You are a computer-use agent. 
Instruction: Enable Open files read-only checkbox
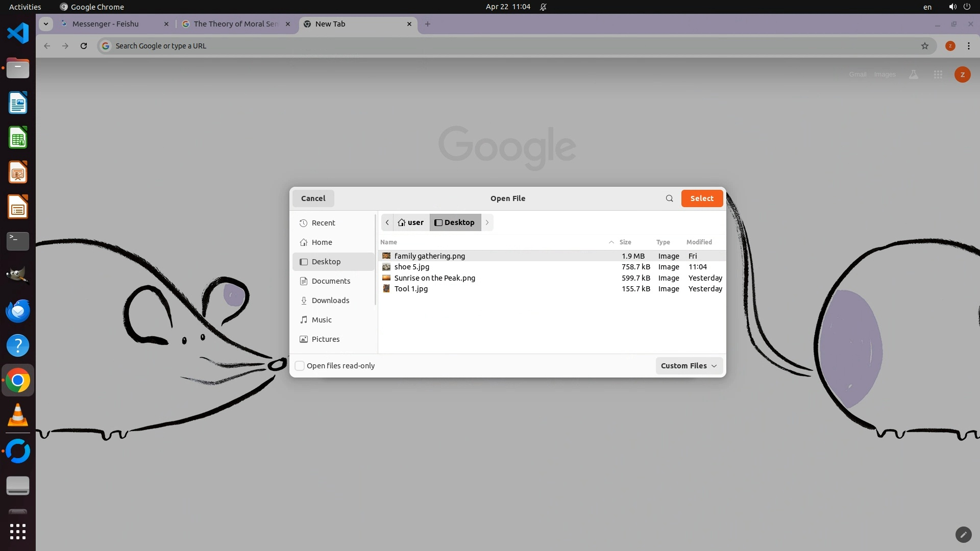coord(300,366)
